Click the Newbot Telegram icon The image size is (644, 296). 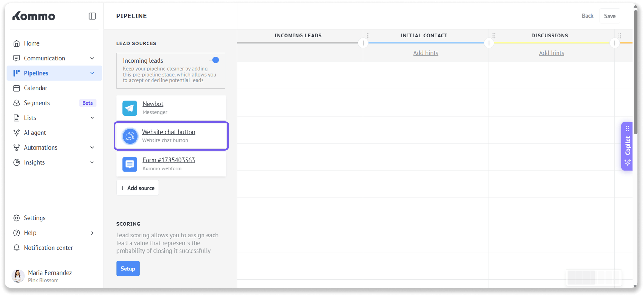point(130,108)
